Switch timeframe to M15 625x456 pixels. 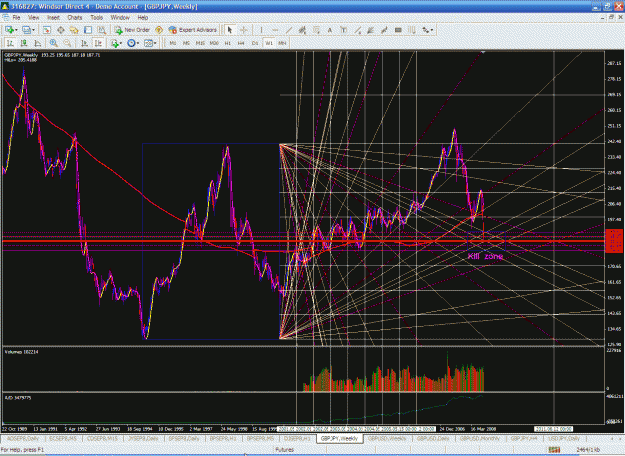pyautogui.click(x=200, y=43)
